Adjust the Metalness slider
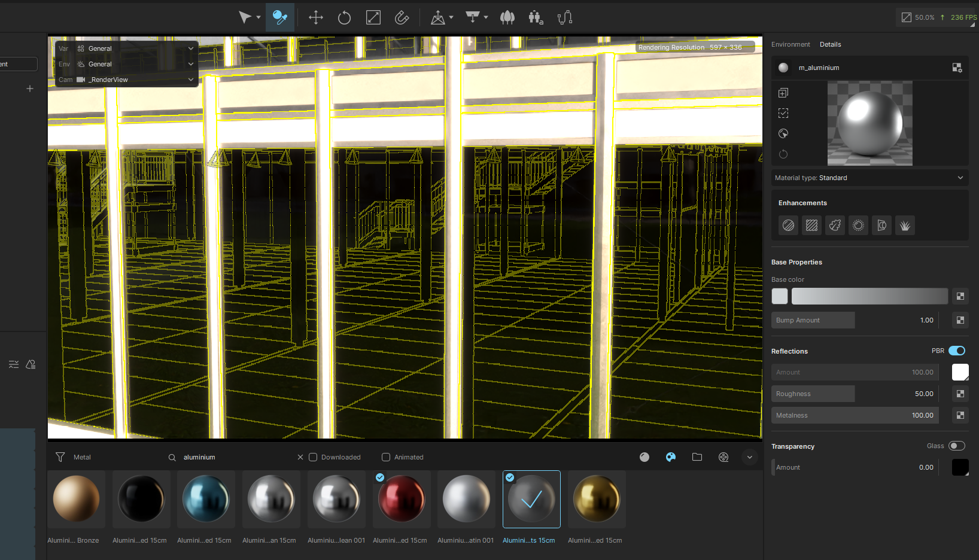 coord(855,415)
